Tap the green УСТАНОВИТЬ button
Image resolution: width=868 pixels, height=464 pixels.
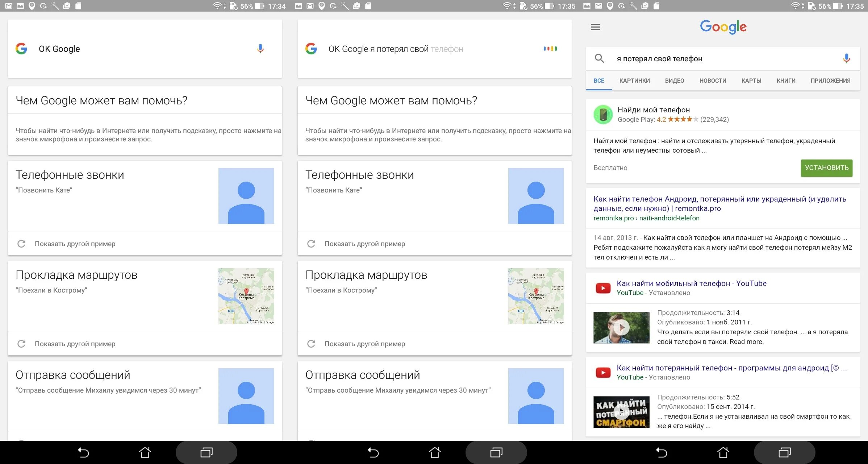pyautogui.click(x=826, y=168)
